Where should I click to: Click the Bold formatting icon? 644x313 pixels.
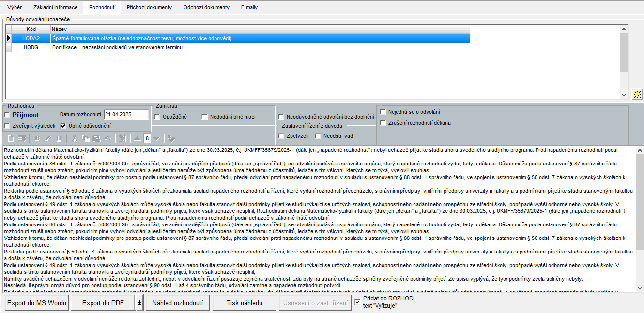(x=37, y=139)
